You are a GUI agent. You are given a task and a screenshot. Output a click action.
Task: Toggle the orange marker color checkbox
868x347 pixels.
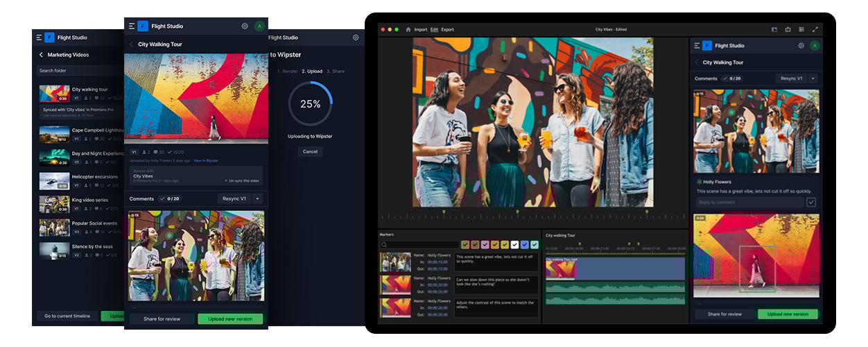point(495,245)
